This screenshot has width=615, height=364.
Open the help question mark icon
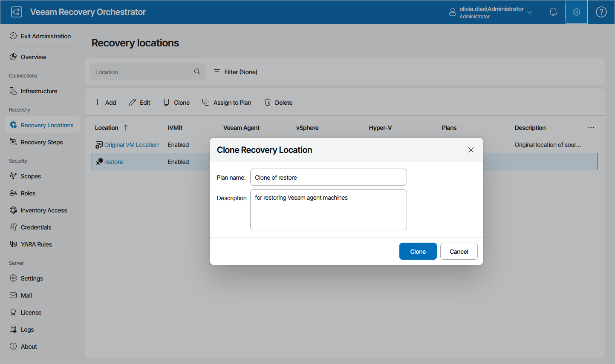[601, 12]
